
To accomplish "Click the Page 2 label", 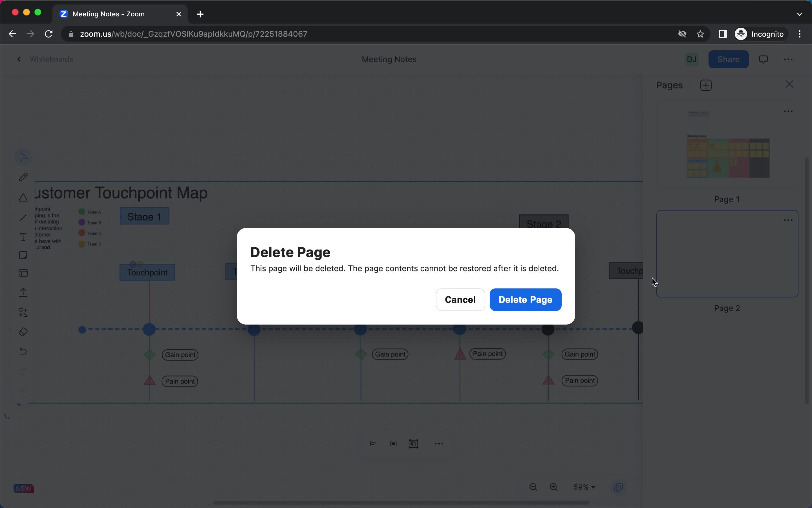I will [727, 308].
